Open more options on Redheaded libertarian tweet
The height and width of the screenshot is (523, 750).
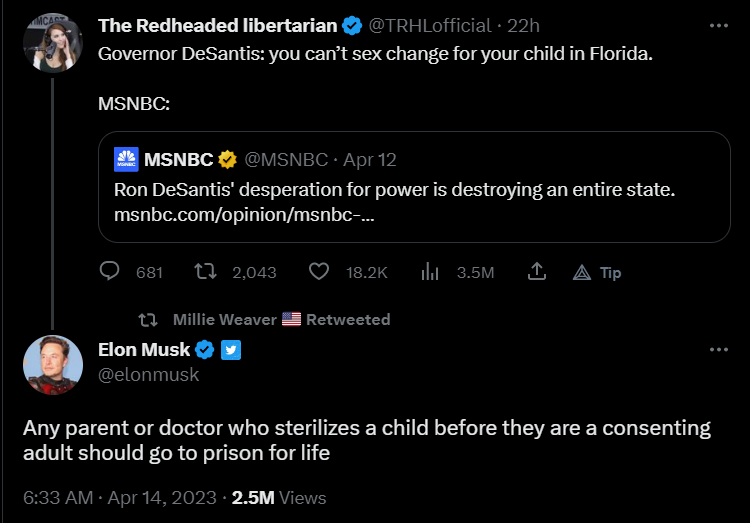(x=718, y=26)
